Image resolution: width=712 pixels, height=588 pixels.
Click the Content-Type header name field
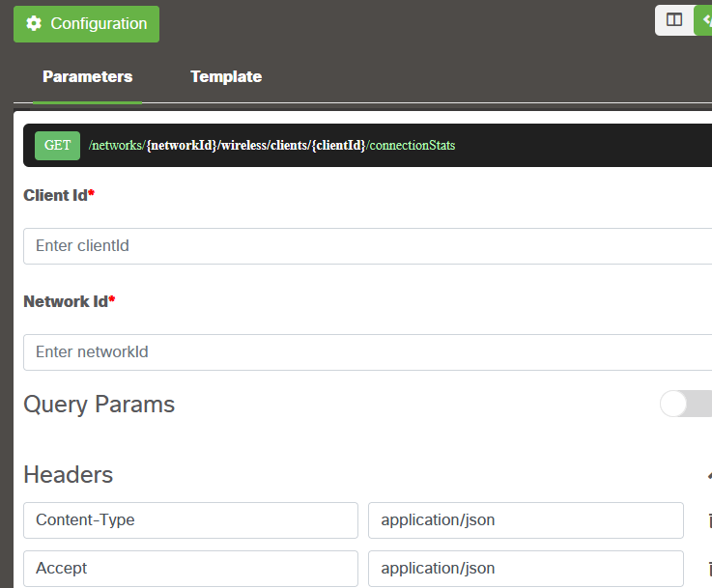[x=190, y=520]
